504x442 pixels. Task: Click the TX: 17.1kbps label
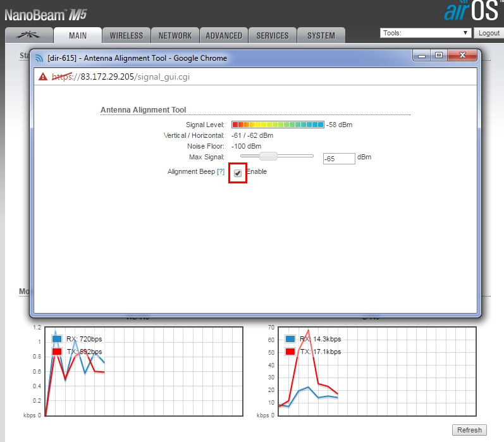[x=321, y=352]
